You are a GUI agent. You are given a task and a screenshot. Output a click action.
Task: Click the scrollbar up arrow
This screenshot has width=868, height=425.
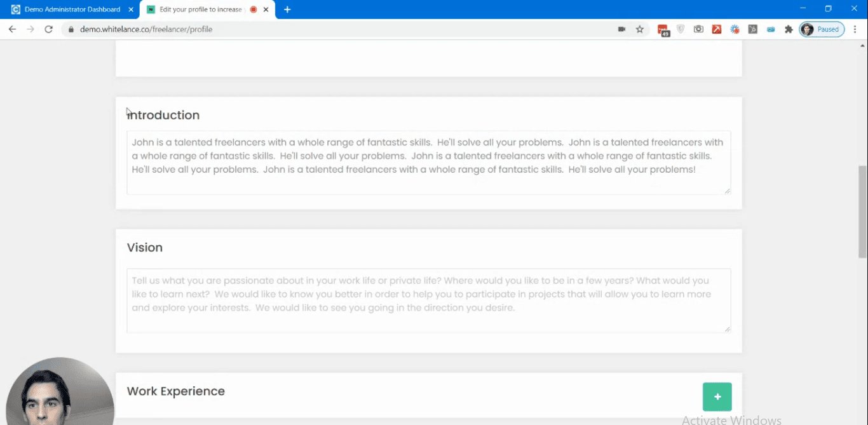click(x=862, y=45)
